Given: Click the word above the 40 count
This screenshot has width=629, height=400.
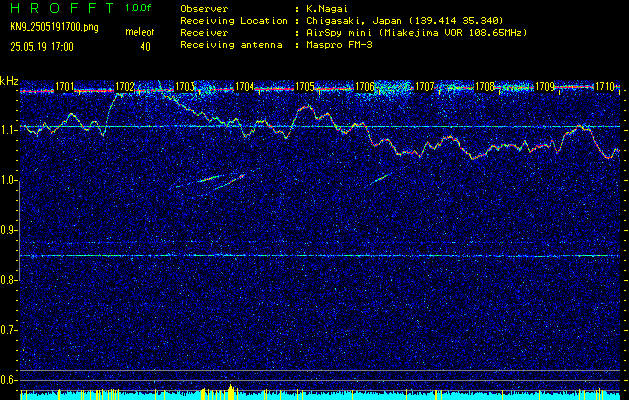Looking at the screenshot, I should (140, 32).
